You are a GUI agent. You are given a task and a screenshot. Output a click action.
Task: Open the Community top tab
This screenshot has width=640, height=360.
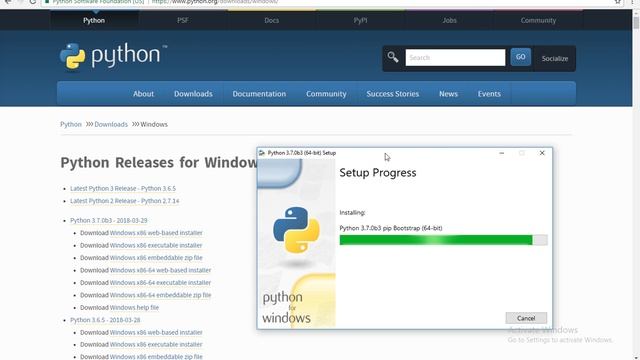(538, 20)
